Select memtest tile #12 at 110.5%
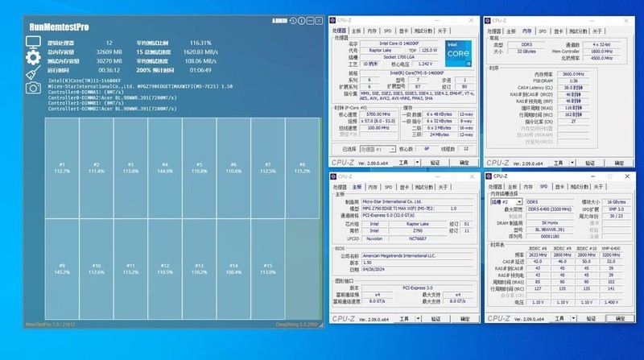The width and height of the screenshot is (644, 360). [x=165, y=269]
